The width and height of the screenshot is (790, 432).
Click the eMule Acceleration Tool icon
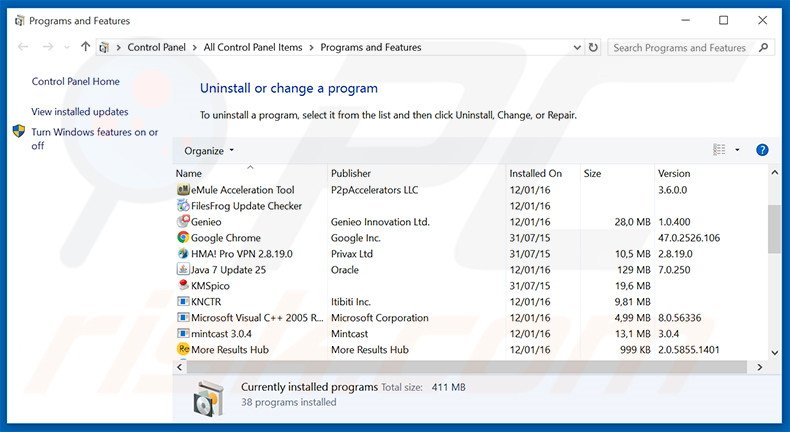click(183, 190)
